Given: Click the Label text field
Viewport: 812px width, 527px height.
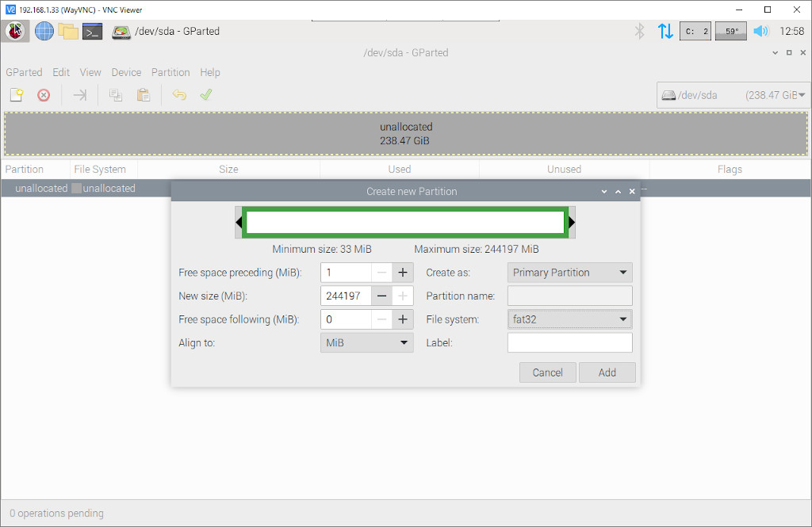Looking at the screenshot, I should (x=569, y=342).
